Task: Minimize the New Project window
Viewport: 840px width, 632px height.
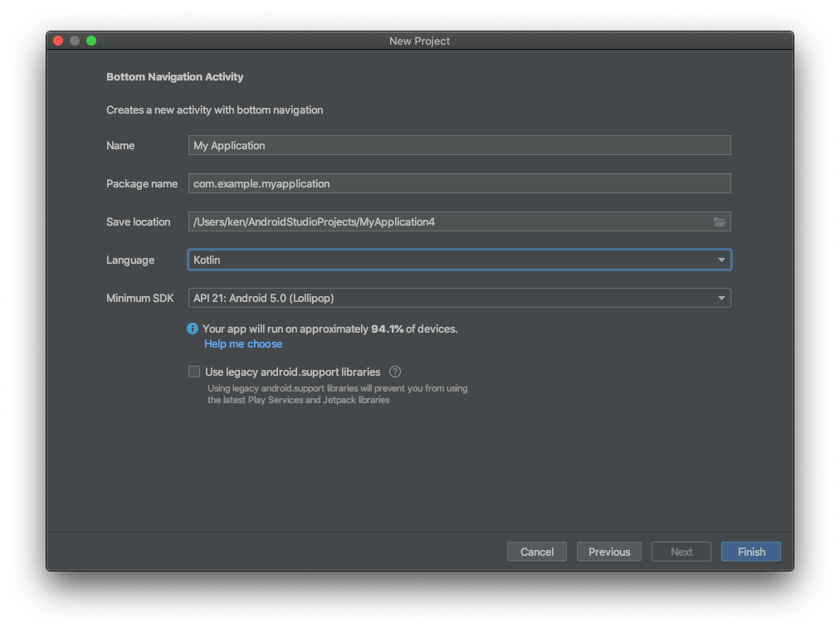Action: [x=75, y=41]
